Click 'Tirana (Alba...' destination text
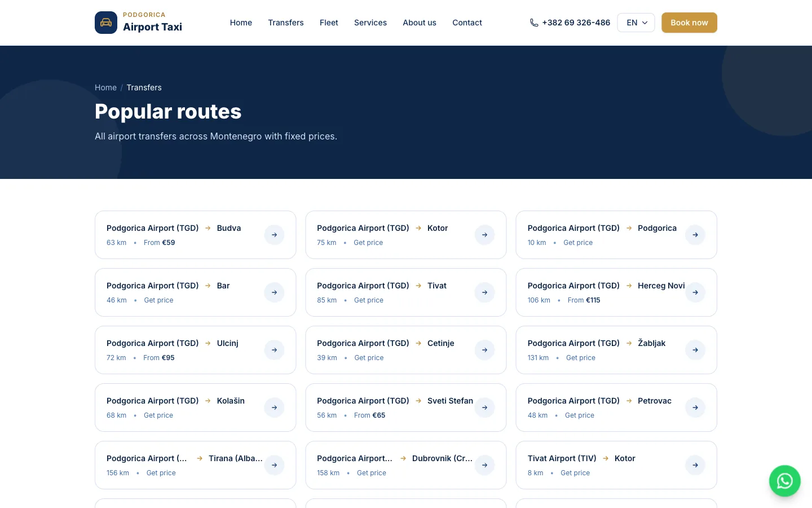Viewport: 812px width, 508px height. (236, 458)
